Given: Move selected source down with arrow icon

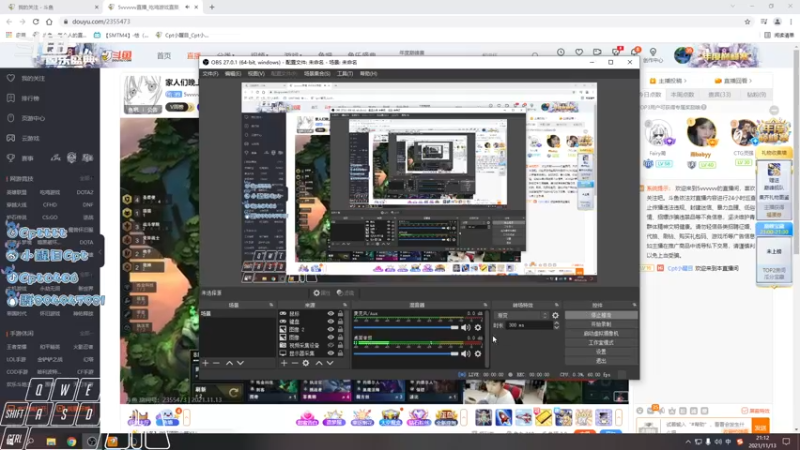Looking at the screenshot, I should [x=330, y=363].
